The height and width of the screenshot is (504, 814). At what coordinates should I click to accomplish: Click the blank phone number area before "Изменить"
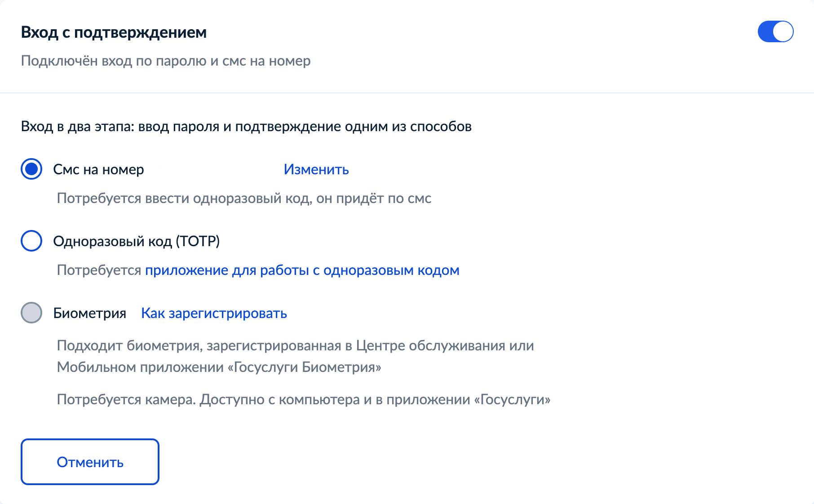click(213, 170)
